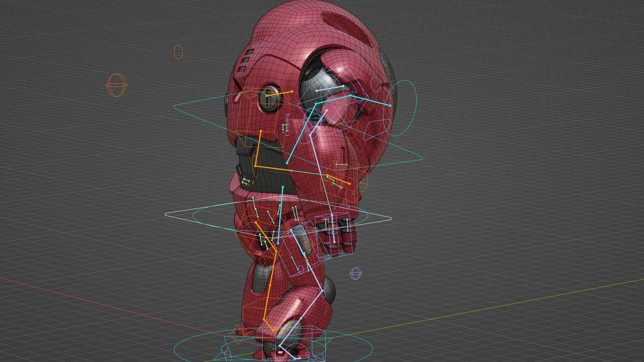Select the horizontal orange bone across the chest
Viewport: 644px width, 362px height.
(x=273, y=168)
